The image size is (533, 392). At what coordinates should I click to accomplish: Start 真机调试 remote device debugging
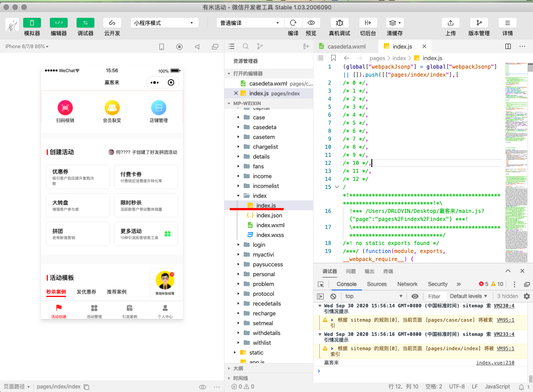(339, 23)
